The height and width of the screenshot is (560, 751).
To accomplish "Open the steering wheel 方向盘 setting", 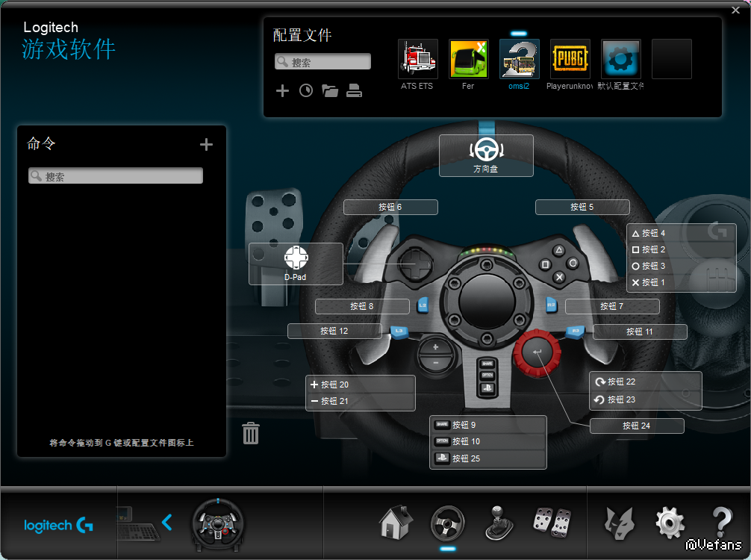I will 486,156.
